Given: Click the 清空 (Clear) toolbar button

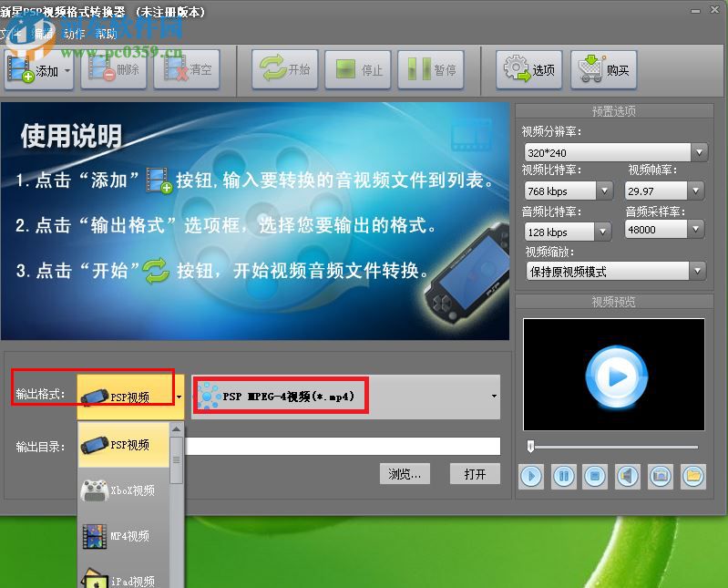Looking at the screenshot, I should point(187,69).
